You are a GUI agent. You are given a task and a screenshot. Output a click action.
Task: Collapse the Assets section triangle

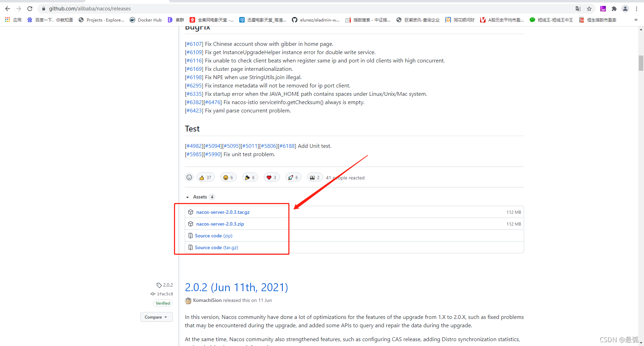(188, 197)
